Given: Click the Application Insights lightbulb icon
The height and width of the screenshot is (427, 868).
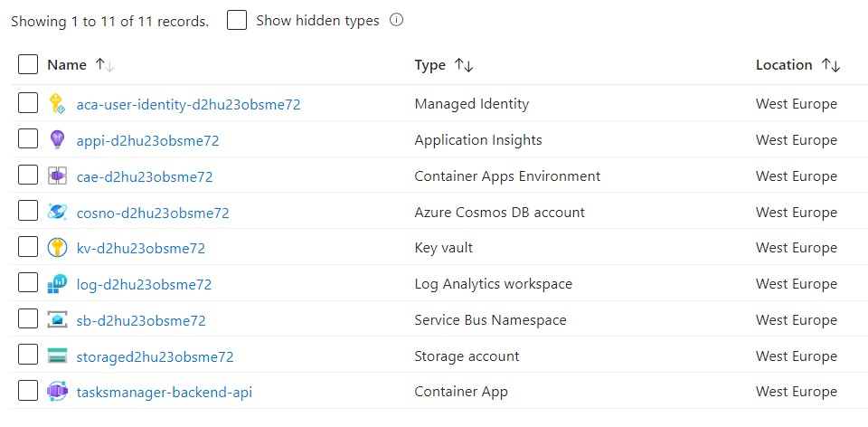Looking at the screenshot, I should (58, 140).
